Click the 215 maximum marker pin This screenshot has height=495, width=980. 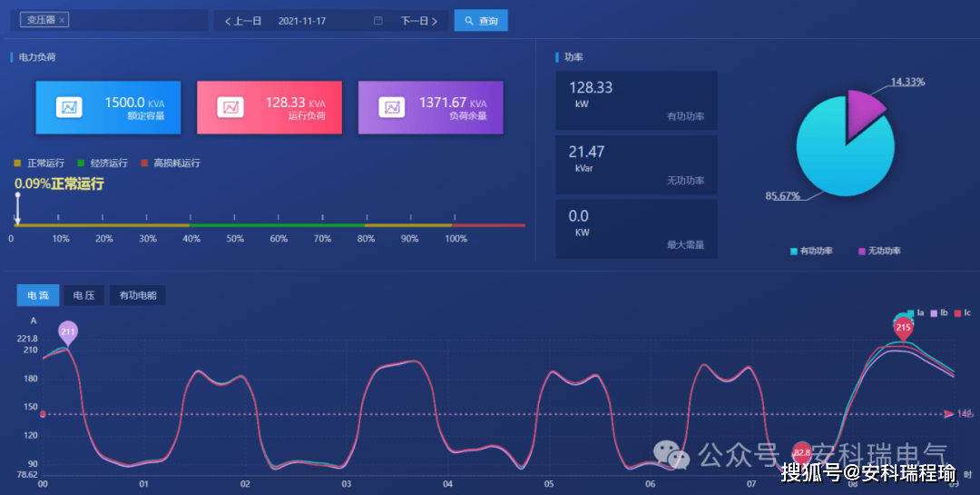903,329
